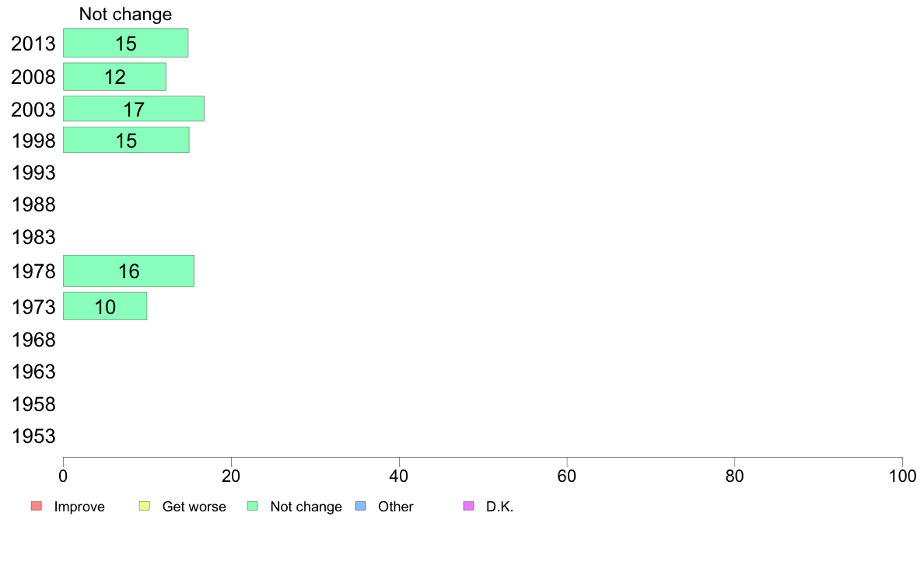Click the magenta D.K. legend swatch
924x572 pixels.
[x=468, y=506]
